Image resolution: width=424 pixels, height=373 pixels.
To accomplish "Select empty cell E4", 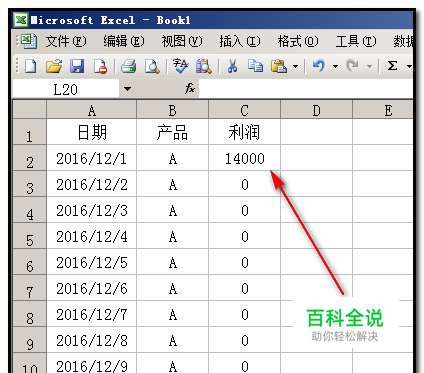I will coord(383,210).
